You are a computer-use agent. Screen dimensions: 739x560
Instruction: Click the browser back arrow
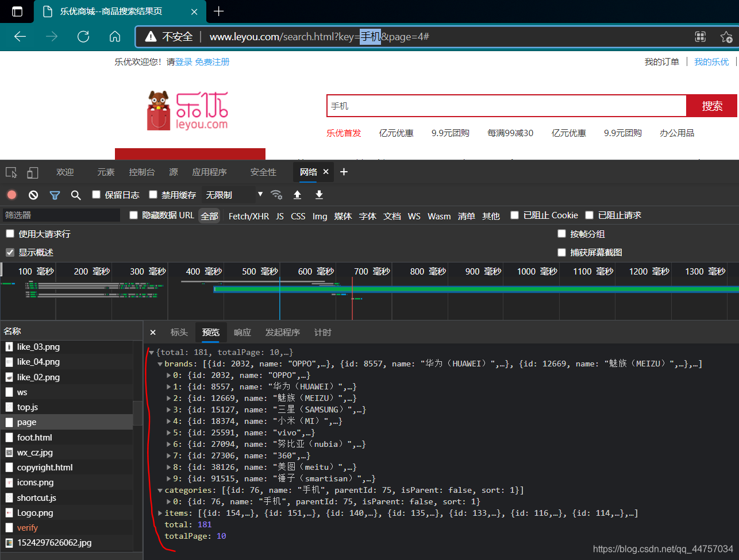click(x=20, y=37)
